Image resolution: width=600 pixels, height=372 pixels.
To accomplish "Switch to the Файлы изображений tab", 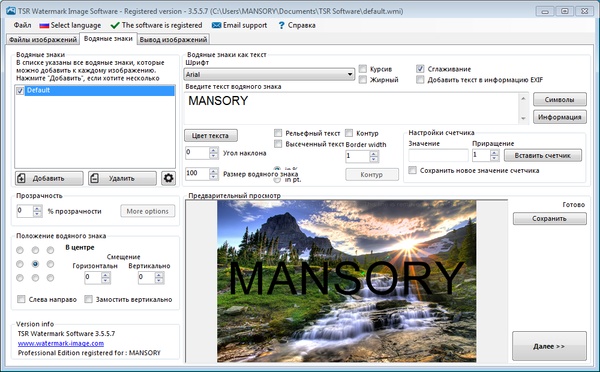I will [x=43, y=39].
